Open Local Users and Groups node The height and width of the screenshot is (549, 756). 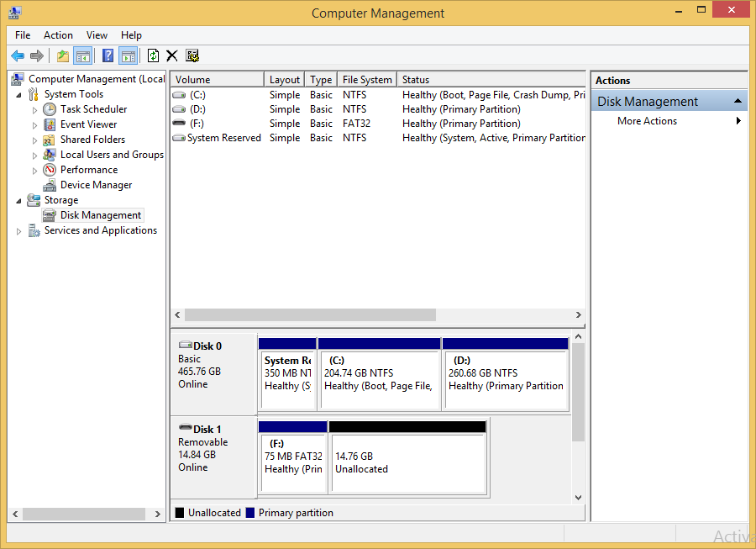coord(112,155)
